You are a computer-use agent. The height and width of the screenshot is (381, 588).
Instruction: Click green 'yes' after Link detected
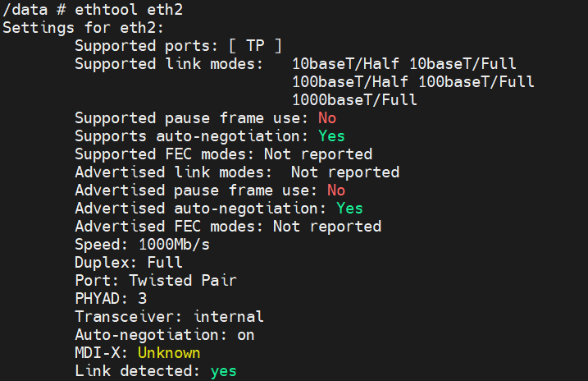click(x=223, y=370)
